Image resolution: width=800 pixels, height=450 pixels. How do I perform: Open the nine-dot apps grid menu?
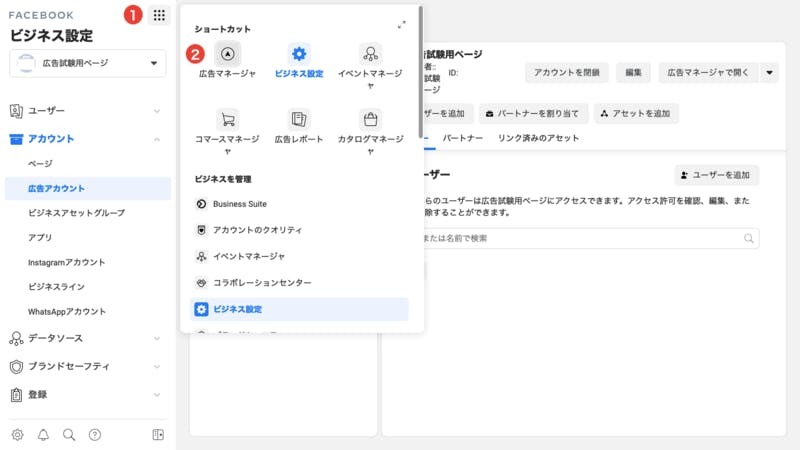(159, 15)
